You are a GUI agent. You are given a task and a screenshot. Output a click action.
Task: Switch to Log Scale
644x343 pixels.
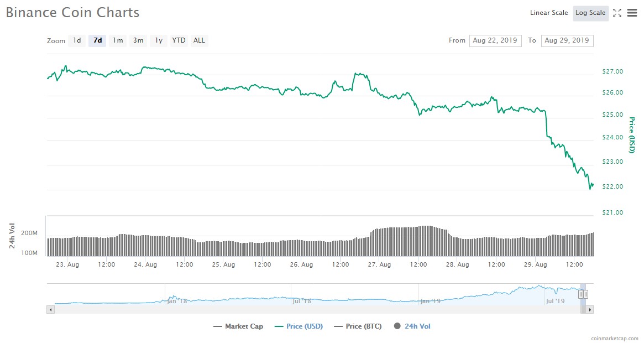[x=590, y=13]
